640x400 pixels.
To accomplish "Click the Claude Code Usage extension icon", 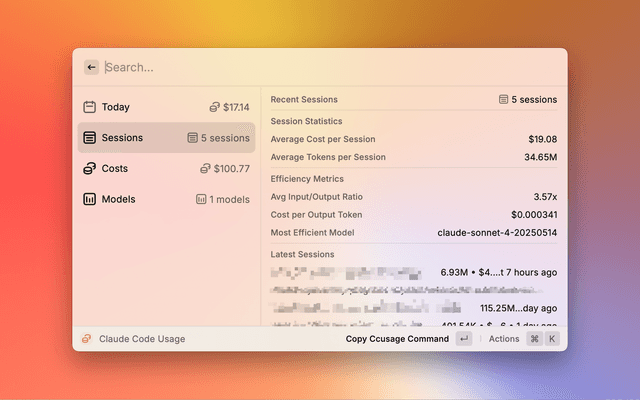I will [x=87, y=339].
